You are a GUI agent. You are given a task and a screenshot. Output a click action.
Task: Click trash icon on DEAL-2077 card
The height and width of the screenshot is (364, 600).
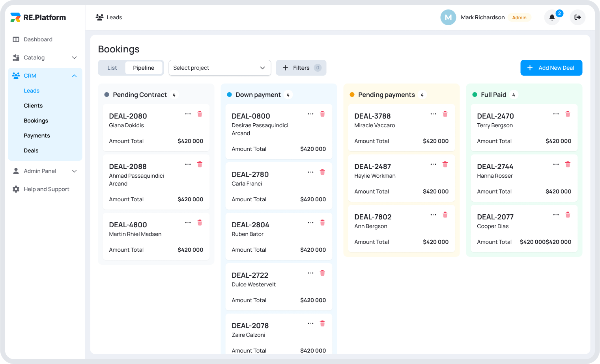[568, 215]
